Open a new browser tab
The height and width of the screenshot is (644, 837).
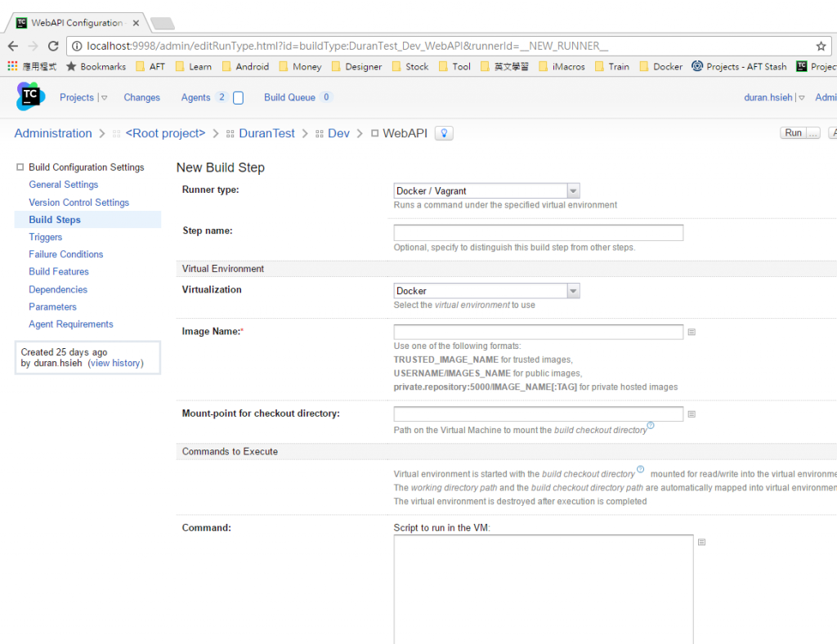pos(163,23)
